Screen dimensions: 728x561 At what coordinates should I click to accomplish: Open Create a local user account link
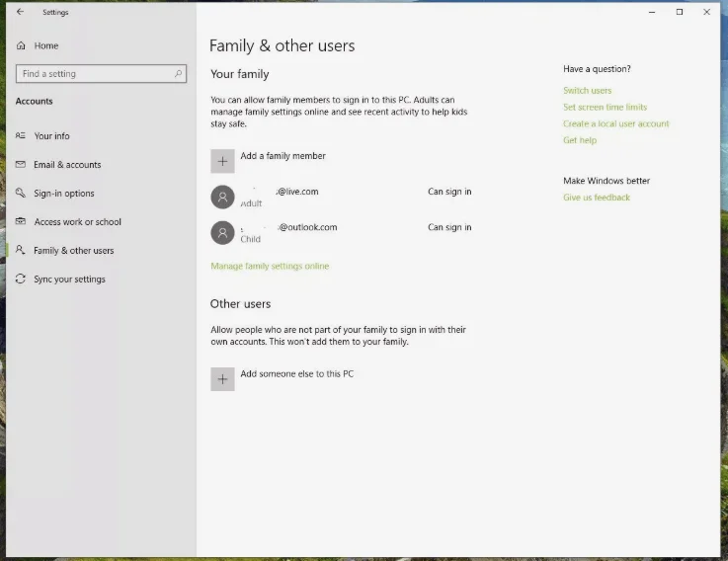[616, 124]
